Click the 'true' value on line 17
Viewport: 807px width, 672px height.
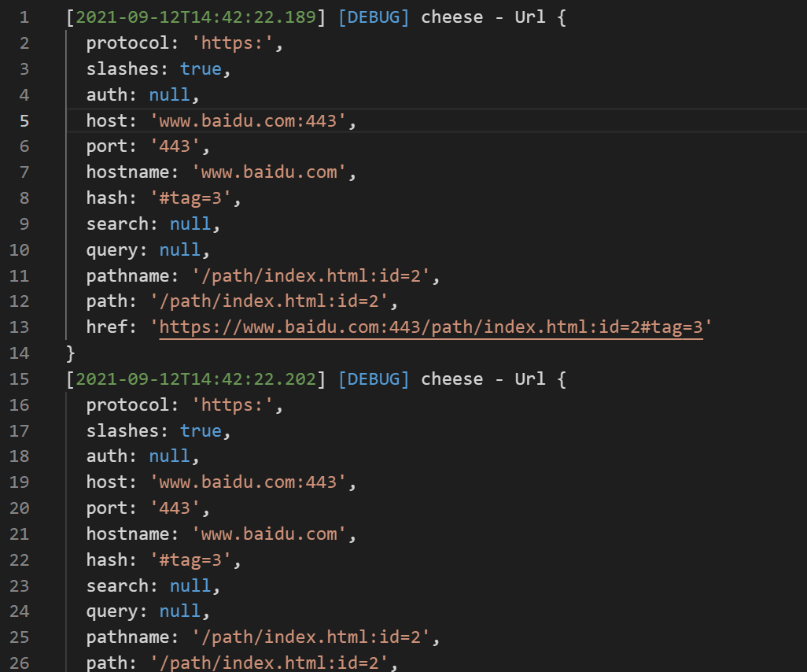(x=201, y=431)
